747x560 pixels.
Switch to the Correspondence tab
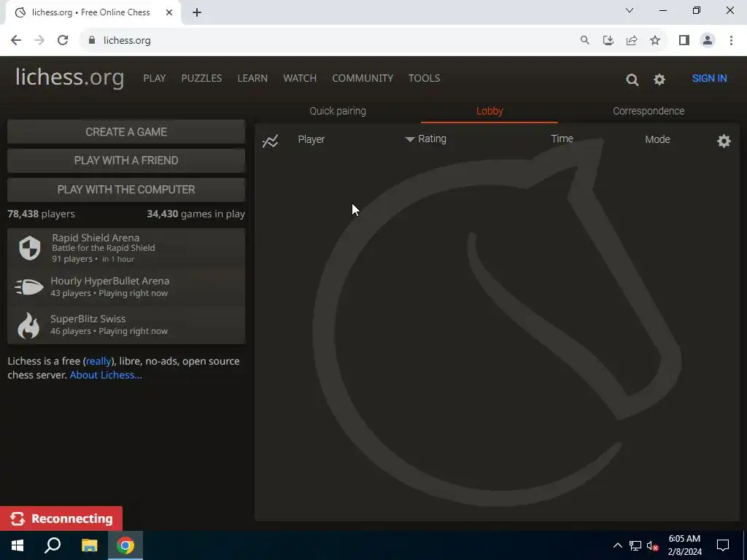(x=649, y=111)
